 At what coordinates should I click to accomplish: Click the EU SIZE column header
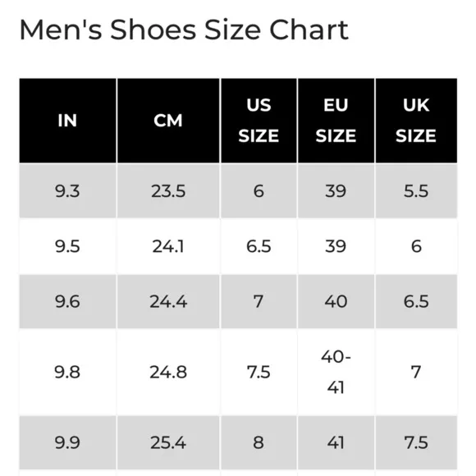(x=336, y=121)
